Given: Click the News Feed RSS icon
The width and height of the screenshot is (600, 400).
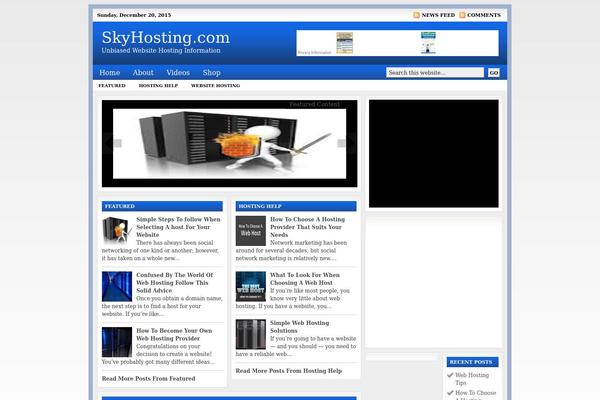Looking at the screenshot, I should coord(416,15).
